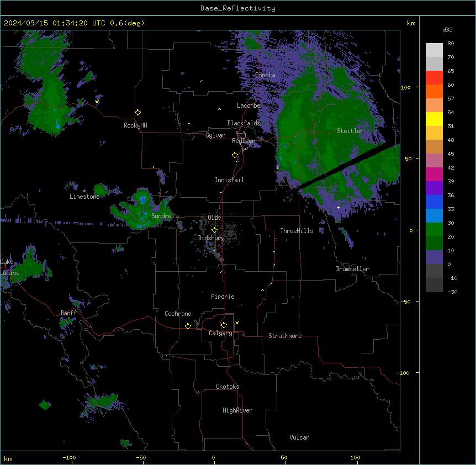Viewport: 476px width, 465px height.
Task: Click the Sundre label on map
Action: click(x=161, y=216)
